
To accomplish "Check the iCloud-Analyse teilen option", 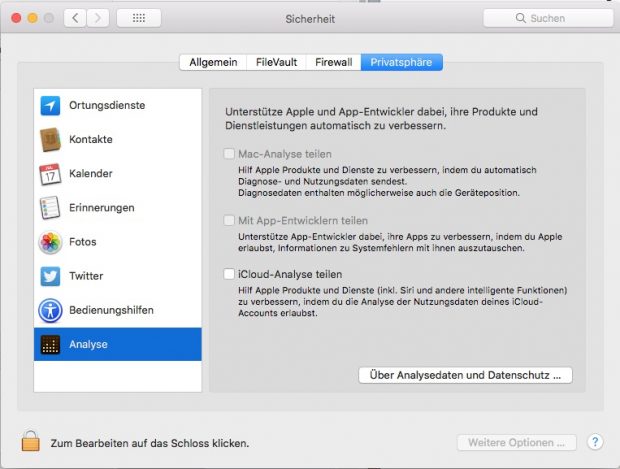I will 229,274.
